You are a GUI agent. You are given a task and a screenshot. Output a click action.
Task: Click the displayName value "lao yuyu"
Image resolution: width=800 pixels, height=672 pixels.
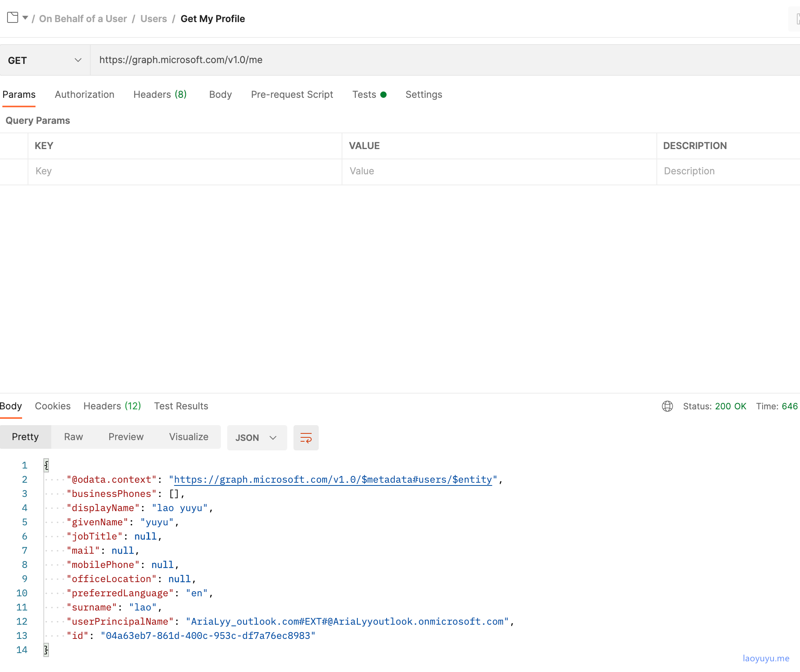(180, 508)
